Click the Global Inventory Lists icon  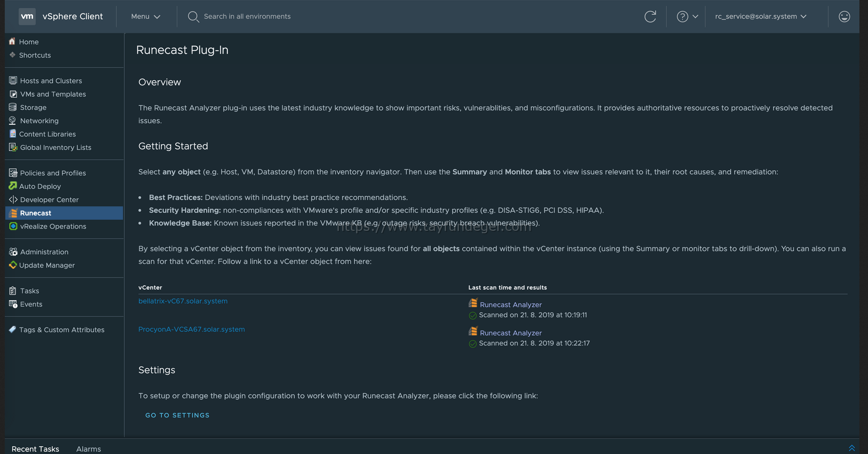[13, 147]
